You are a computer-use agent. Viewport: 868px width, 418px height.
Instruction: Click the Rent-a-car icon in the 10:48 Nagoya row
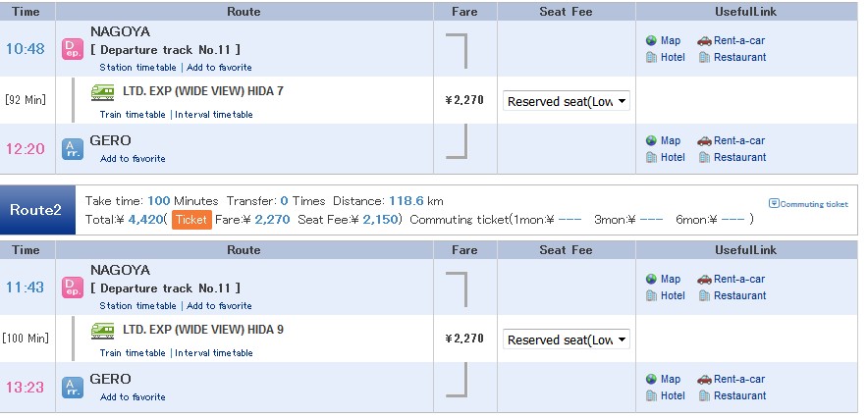point(704,40)
